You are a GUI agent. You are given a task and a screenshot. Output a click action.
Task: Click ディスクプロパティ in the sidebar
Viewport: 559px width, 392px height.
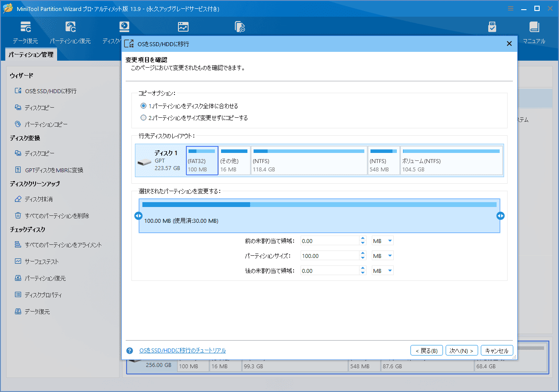38,295
